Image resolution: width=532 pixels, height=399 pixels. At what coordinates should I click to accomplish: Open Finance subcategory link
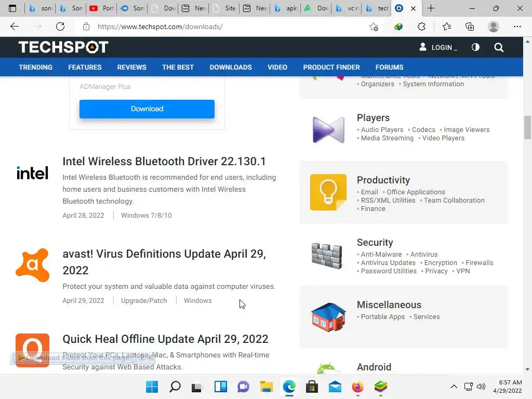[373, 209]
